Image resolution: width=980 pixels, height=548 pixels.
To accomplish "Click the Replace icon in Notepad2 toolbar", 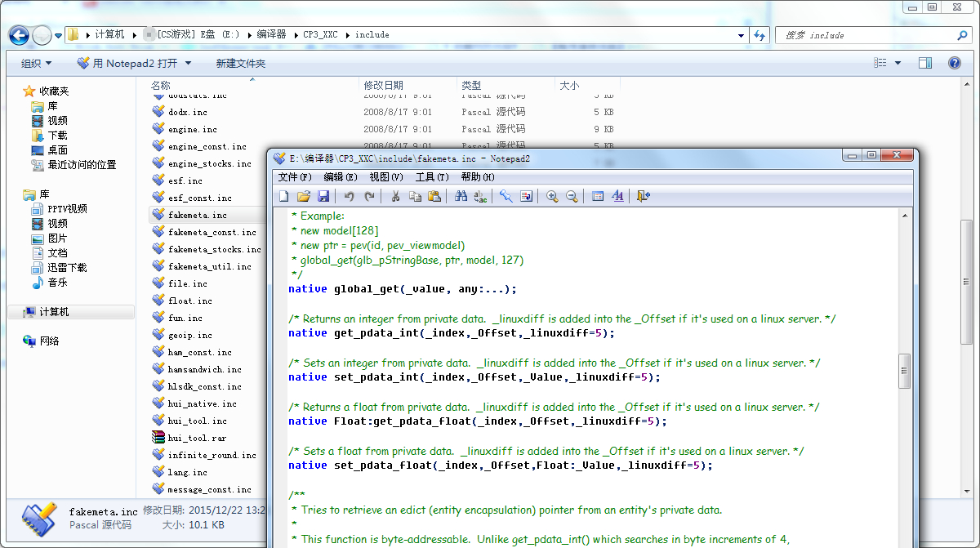I will tap(480, 196).
